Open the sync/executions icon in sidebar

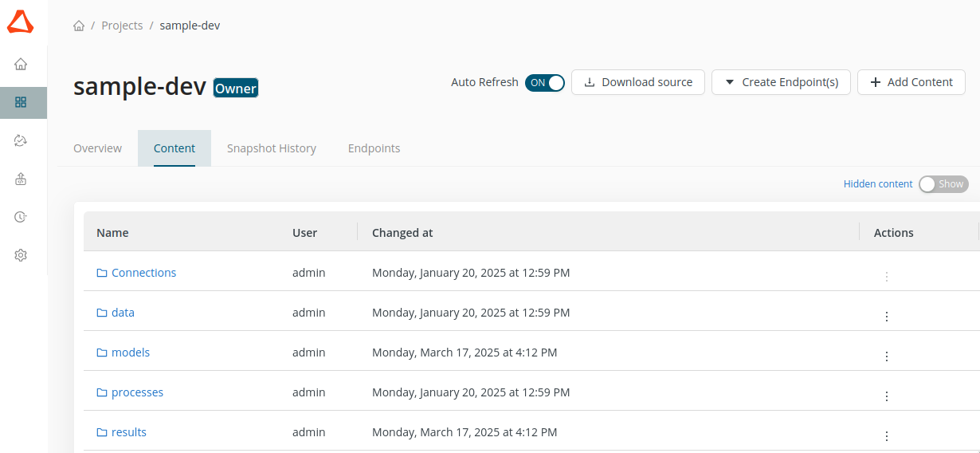(21, 140)
